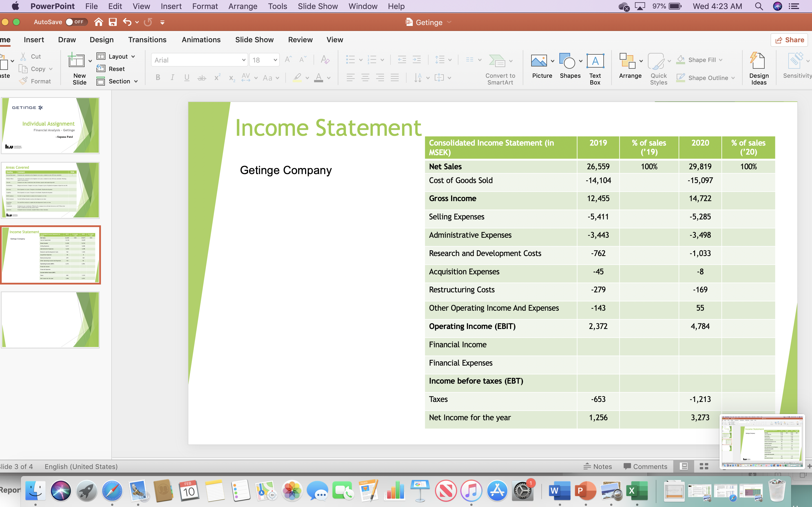Toggle italic formatting
Image resolution: width=812 pixels, height=507 pixels.
(x=172, y=77)
